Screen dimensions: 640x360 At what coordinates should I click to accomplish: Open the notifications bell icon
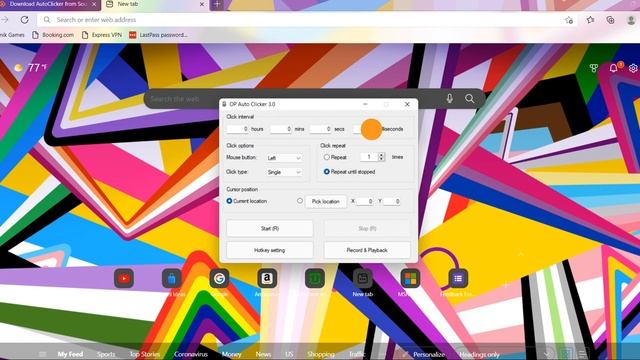point(613,68)
